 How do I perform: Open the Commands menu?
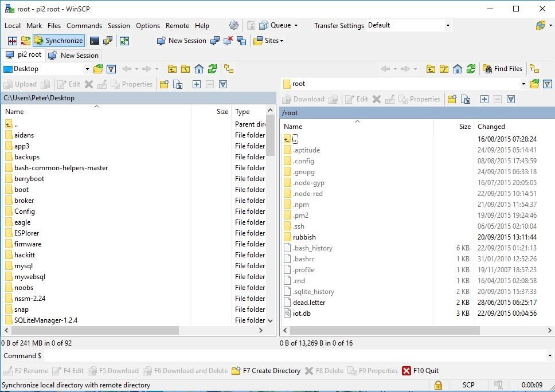[x=84, y=25]
